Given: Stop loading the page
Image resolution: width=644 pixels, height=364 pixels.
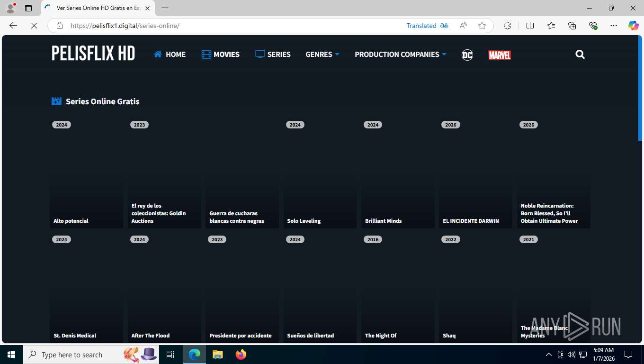Looking at the screenshot, I should point(34,26).
